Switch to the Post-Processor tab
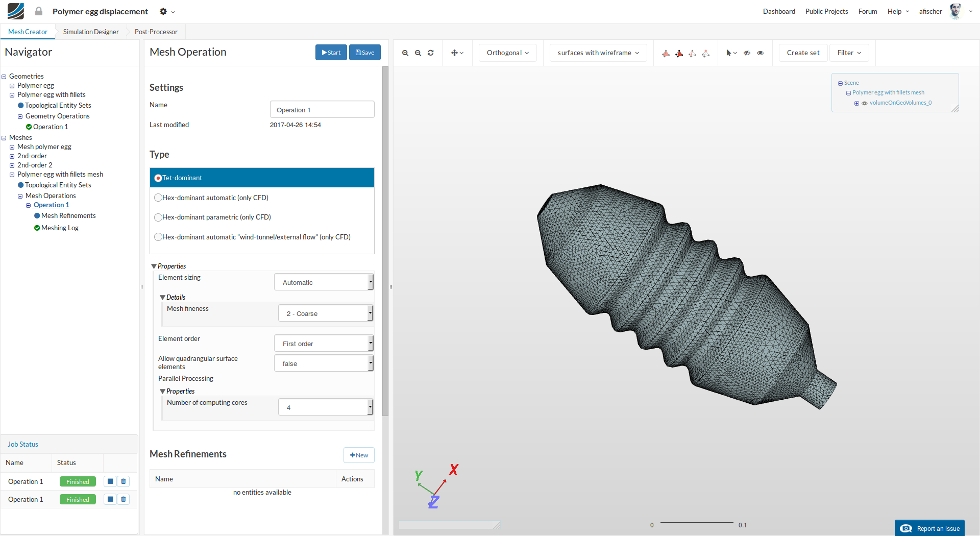Screen dimensions: 980x536 pos(155,32)
